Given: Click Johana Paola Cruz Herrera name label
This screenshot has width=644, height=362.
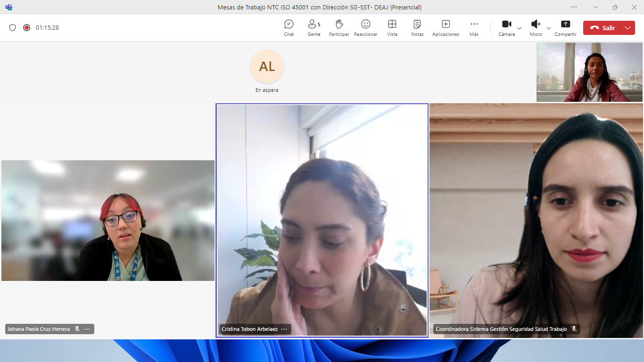Looking at the screenshot, I should [x=39, y=329].
